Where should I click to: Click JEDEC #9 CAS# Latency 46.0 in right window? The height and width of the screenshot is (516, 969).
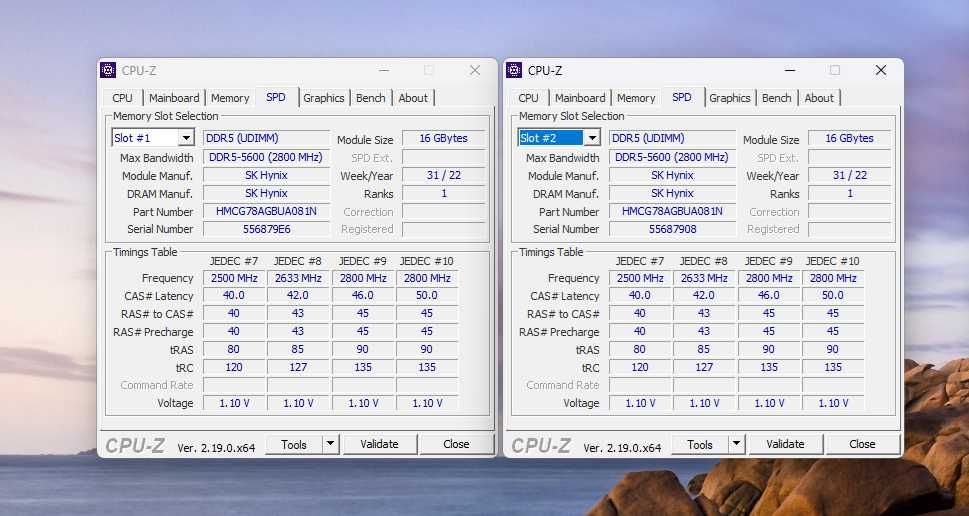(768, 295)
